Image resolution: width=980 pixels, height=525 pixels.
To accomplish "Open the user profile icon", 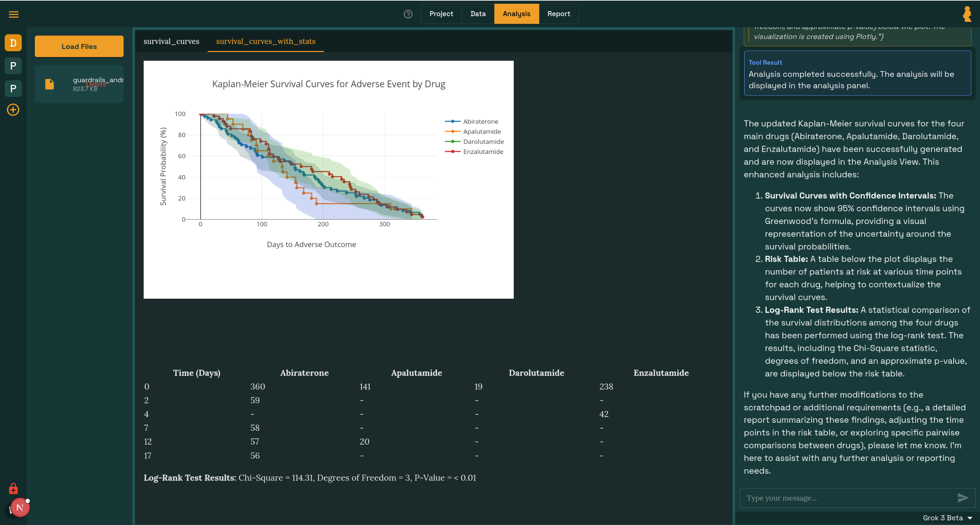I will [967, 14].
